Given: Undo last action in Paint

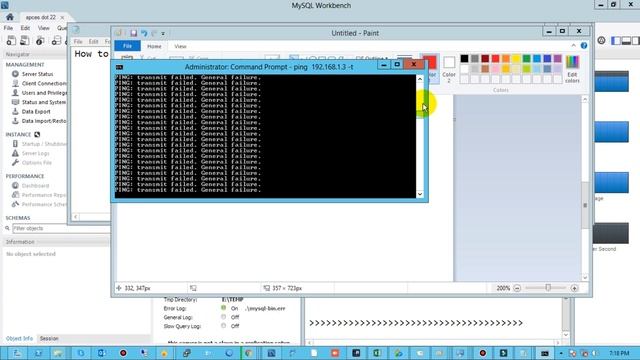Looking at the screenshot, I should (x=144, y=33).
